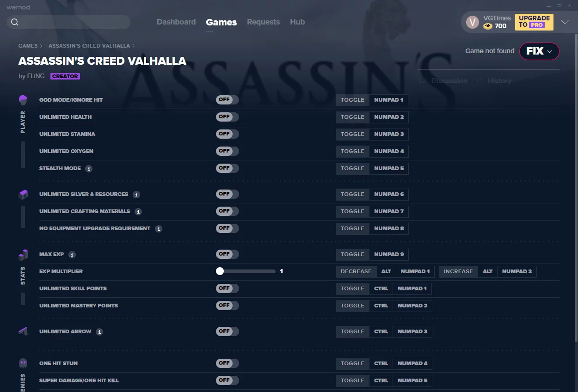Click the Max Exp info icon
This screenshot has width=578, height=392.
click(x=72, y=255)
